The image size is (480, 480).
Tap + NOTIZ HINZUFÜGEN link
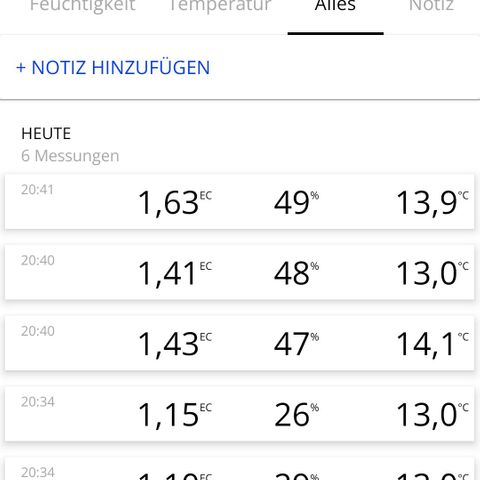[113, 68]
